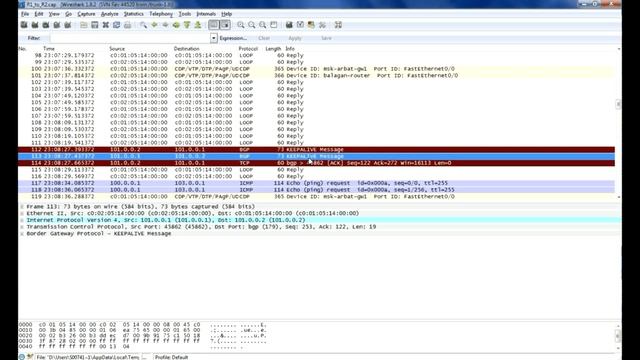Open the filter history dropdown arrow
This screenshot has height=360, width=640.
coord(214,38)
